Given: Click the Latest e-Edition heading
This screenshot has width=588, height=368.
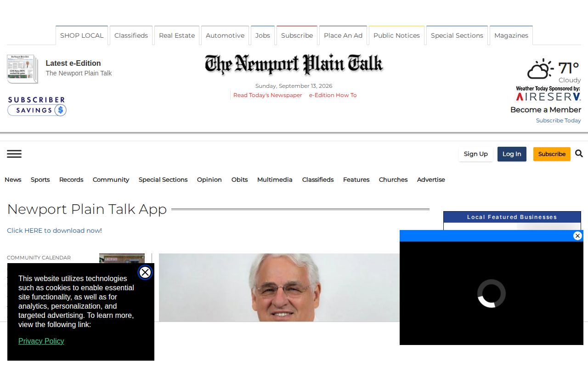Looking at the screenshot, I should 73,63.
